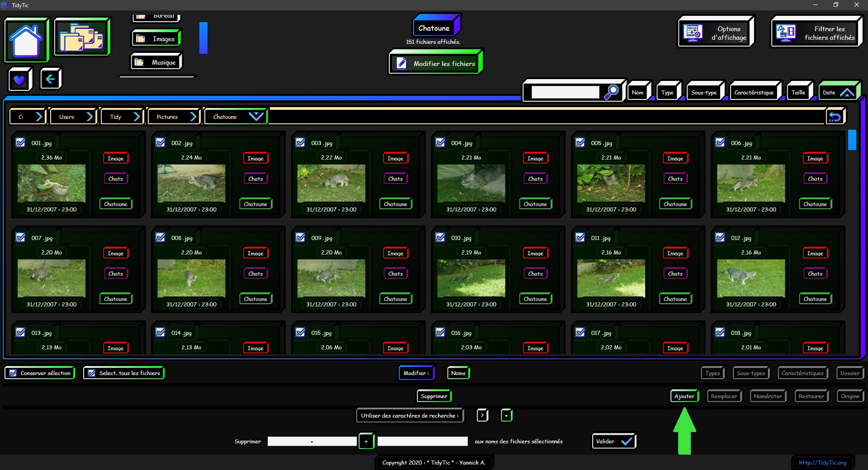This screenshot has width=868, height=470.
Task: Click the blue heart favorites icon
Action: pos(19,80)
